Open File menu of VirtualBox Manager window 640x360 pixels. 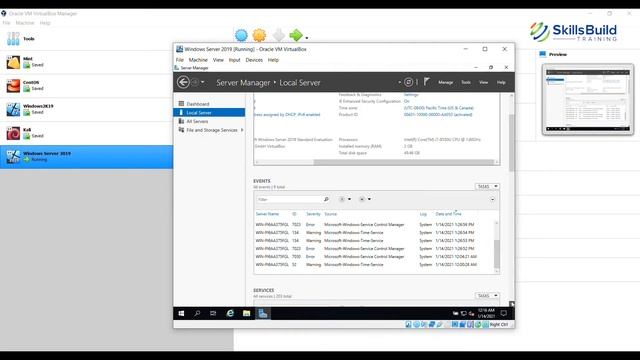click(x=6, y=23)
